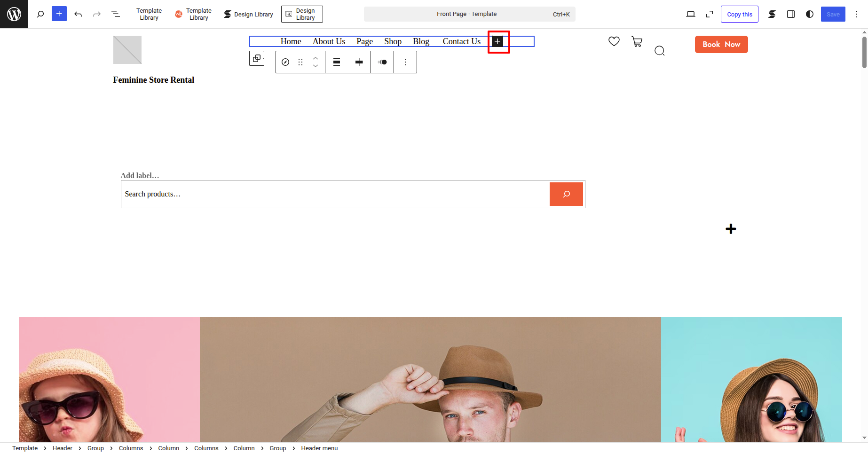Toggle the Styles panel

(810, 14)
